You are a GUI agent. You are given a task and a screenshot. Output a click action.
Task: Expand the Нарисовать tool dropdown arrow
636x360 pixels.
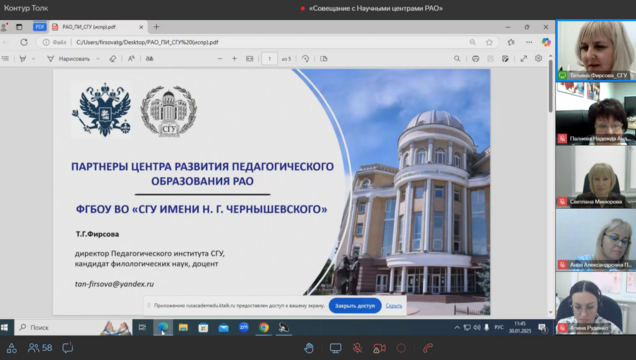pyautogui.click(x=98, y=59)
